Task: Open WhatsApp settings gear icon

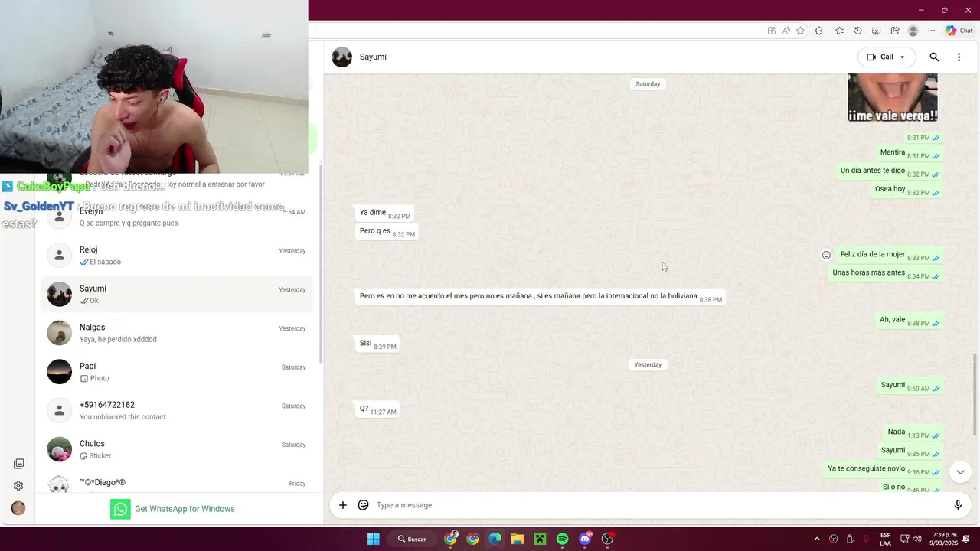Action: tap(18, 486)
